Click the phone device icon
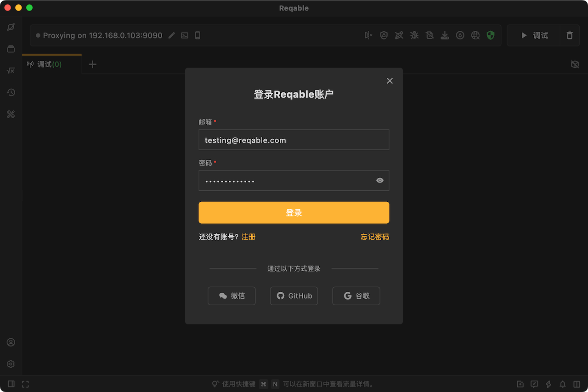The width and height of the screenshot is (588, 392). [198, 35]
